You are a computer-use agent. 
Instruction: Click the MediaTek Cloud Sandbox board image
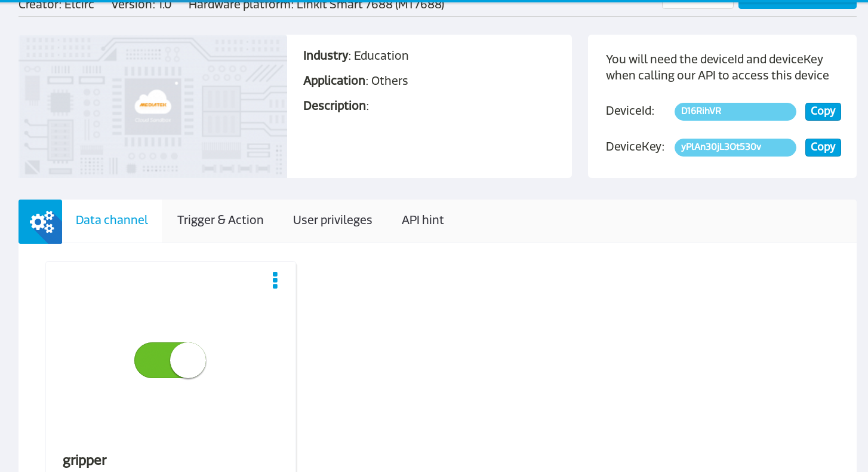(153, 106)
